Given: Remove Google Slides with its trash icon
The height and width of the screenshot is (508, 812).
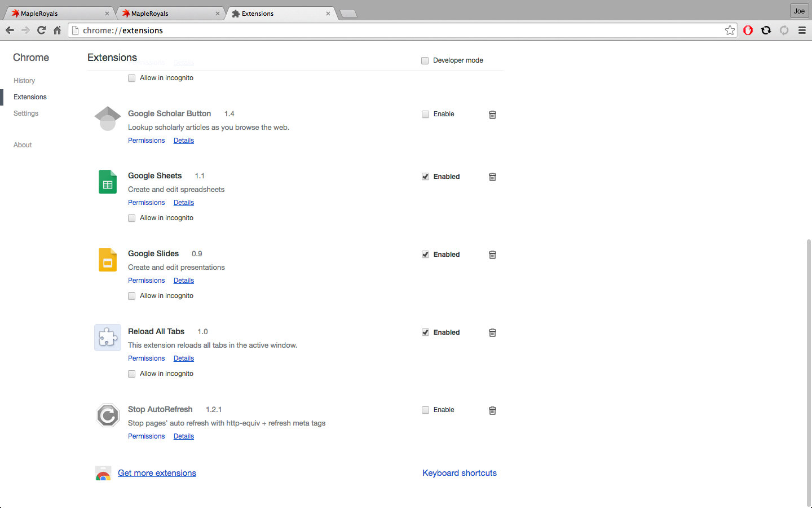Looking at the screenshot, I should (492, 255).
